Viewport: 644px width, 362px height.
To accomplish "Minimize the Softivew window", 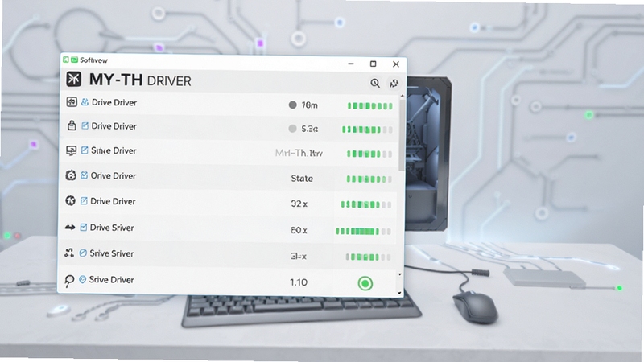I will point(351,64).
